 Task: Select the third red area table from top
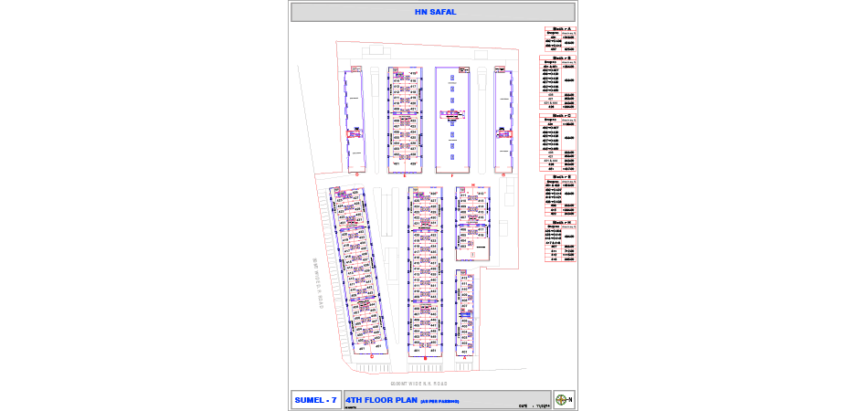(x=558, y=141)
